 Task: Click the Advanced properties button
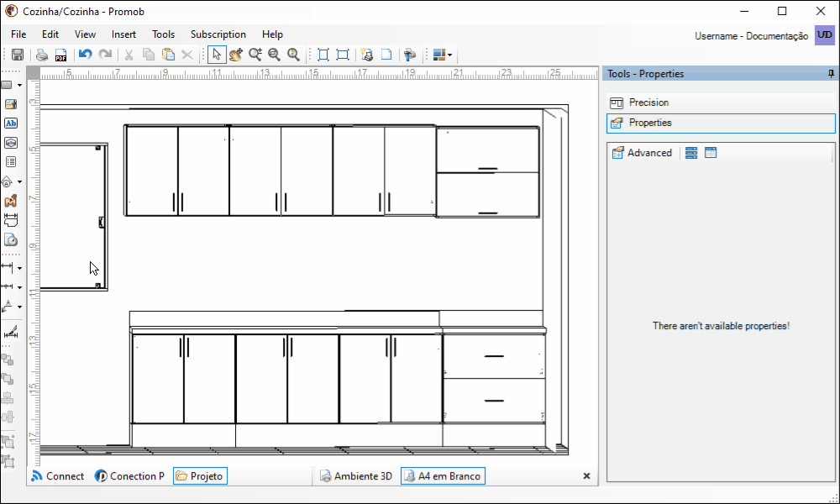(642, 153)
